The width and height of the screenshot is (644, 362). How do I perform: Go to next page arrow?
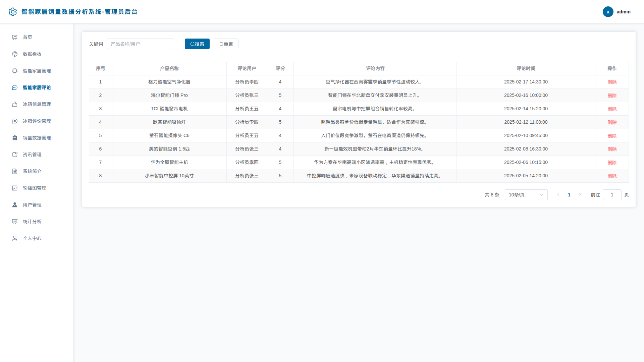[x=580, y=195]
